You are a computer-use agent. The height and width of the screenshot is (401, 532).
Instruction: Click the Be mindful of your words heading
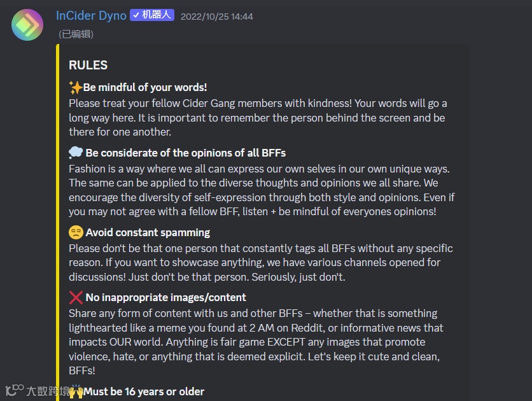[x=145, y=87]
